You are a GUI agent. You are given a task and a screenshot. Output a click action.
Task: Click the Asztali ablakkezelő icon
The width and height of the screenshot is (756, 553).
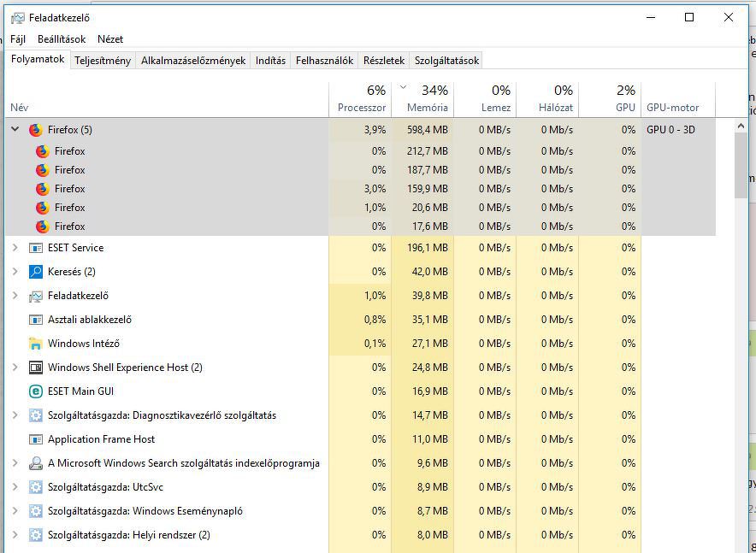click(x=36, y=320)
